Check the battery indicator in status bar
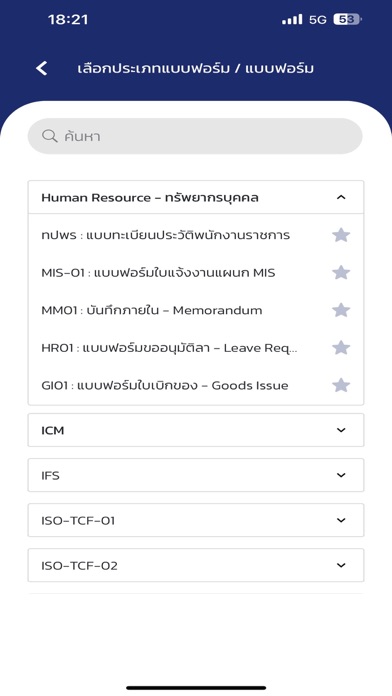392x696 pixels. pyautogui.click(x=348, y=20)
